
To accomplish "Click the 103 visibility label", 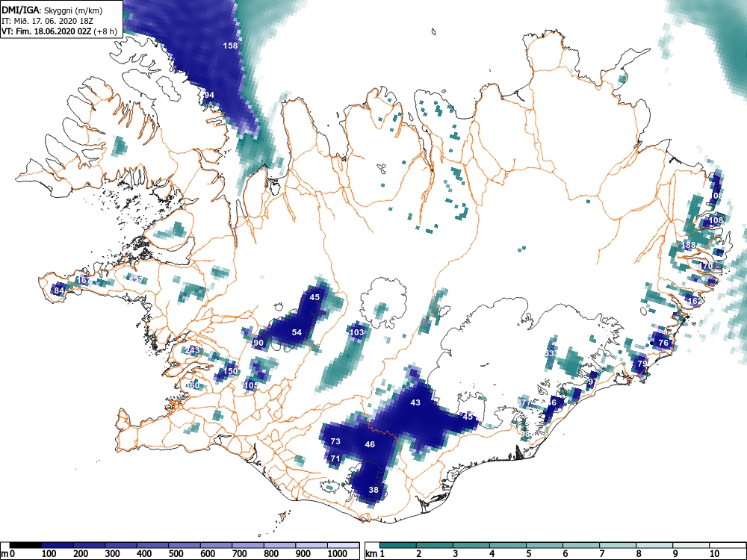I will point(357,332).
